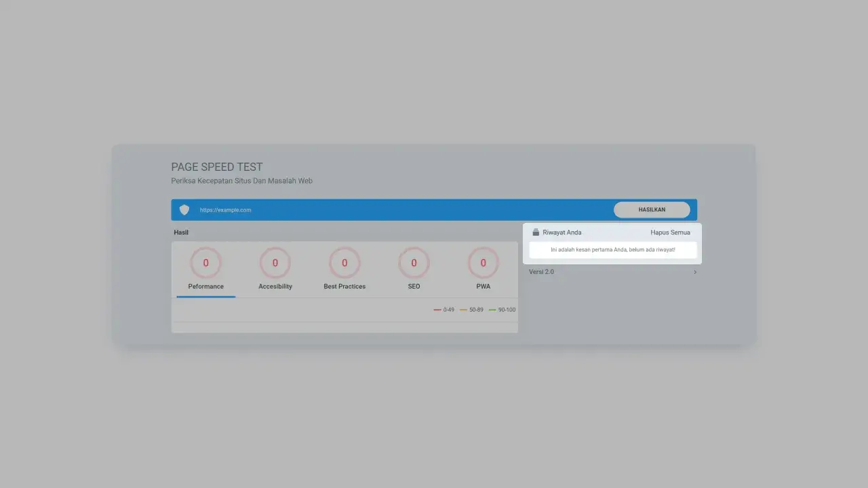The width and height of the screenshot is (868, 488).
Task: Switch to the SEO tab
Action: tap(414, 286)
